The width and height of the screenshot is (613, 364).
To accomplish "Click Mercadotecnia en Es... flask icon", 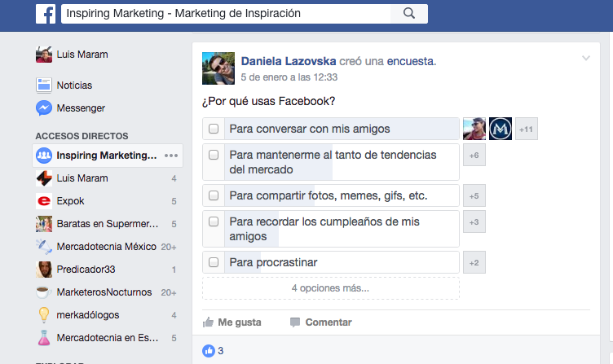I will pos(44,338).
